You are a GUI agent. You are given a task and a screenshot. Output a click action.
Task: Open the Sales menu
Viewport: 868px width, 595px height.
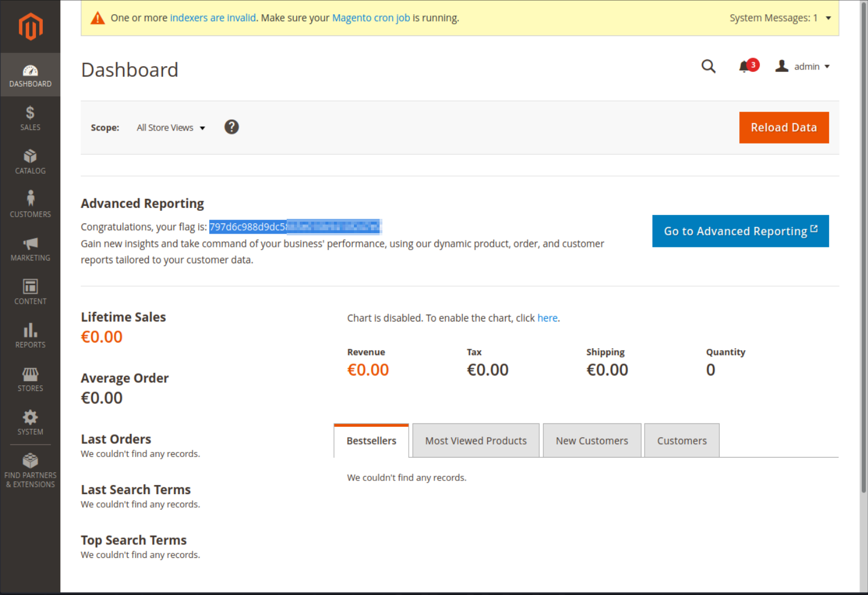(x=30, y=119)
